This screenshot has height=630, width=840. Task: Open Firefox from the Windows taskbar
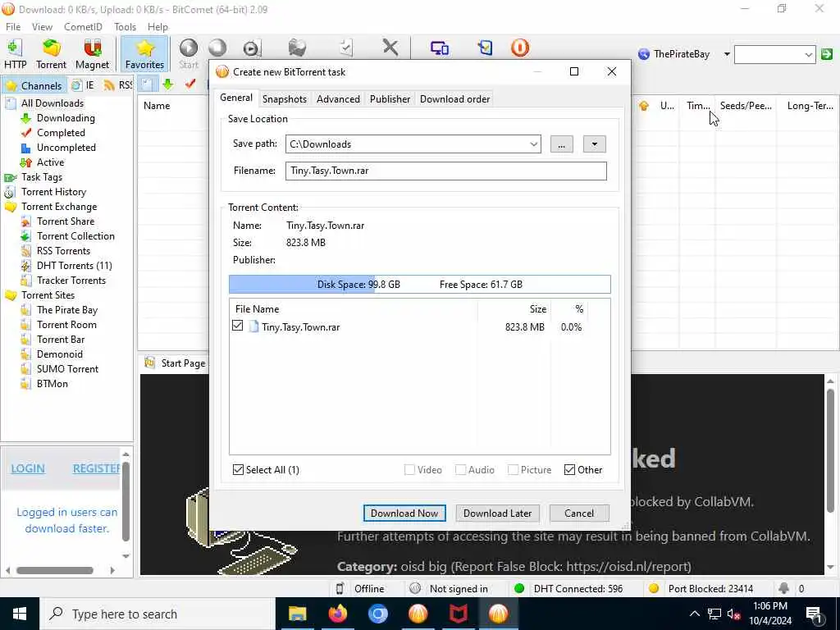pyautogui.click(x=337, y=614)
